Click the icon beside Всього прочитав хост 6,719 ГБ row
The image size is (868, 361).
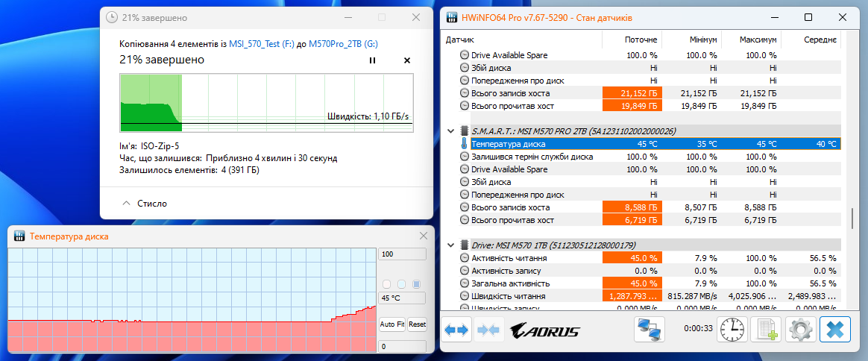(x=465, y=220)
